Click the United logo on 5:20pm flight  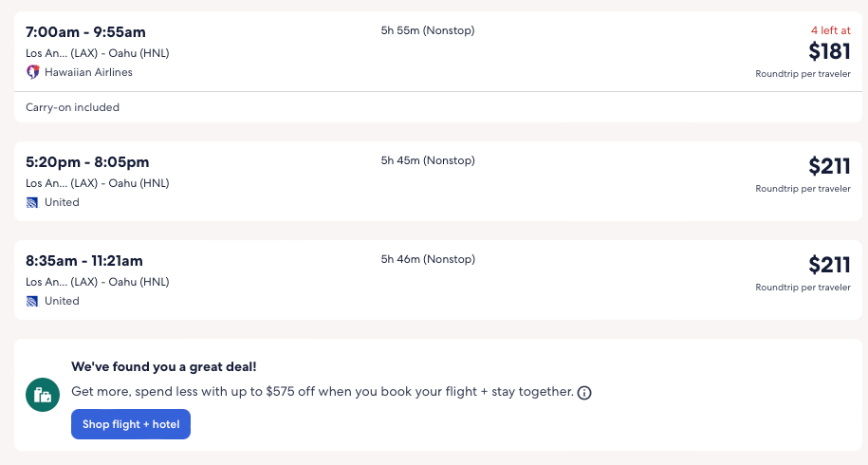[x=32, y=202]
